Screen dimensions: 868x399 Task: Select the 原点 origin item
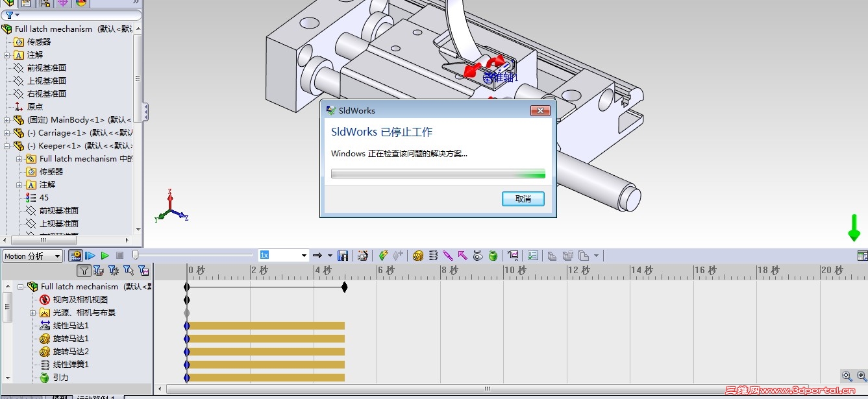(x=35, y=107)
